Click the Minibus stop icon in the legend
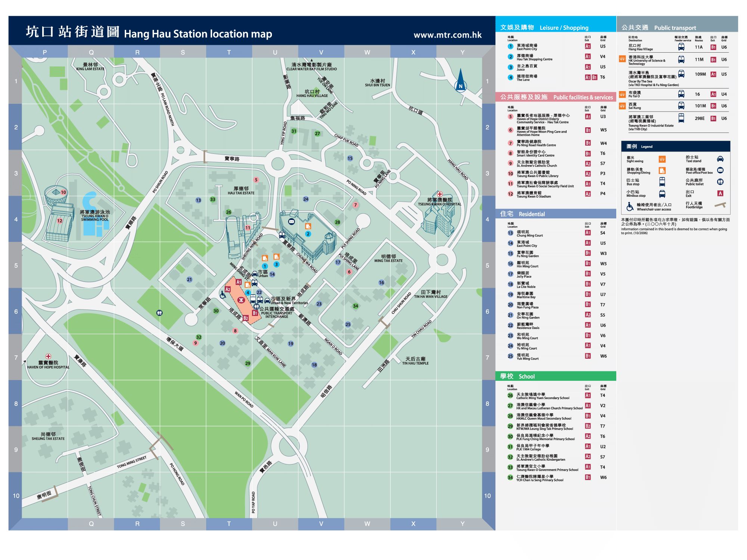 [x=662, y=194]
